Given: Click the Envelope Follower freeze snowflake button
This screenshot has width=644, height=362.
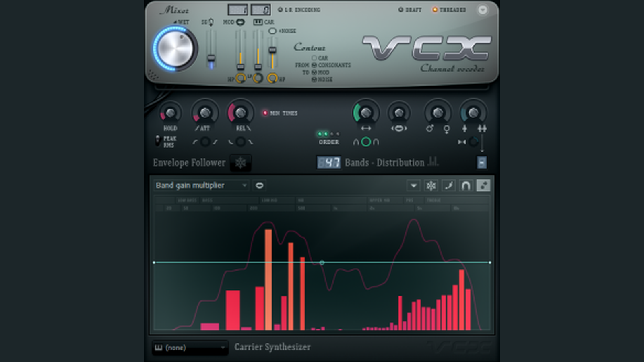Looking at the screenshot, I should tap(240, 163).
